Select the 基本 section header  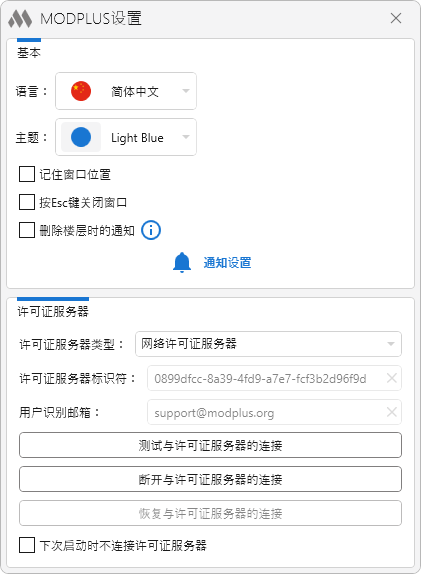(x=29, y=53)
